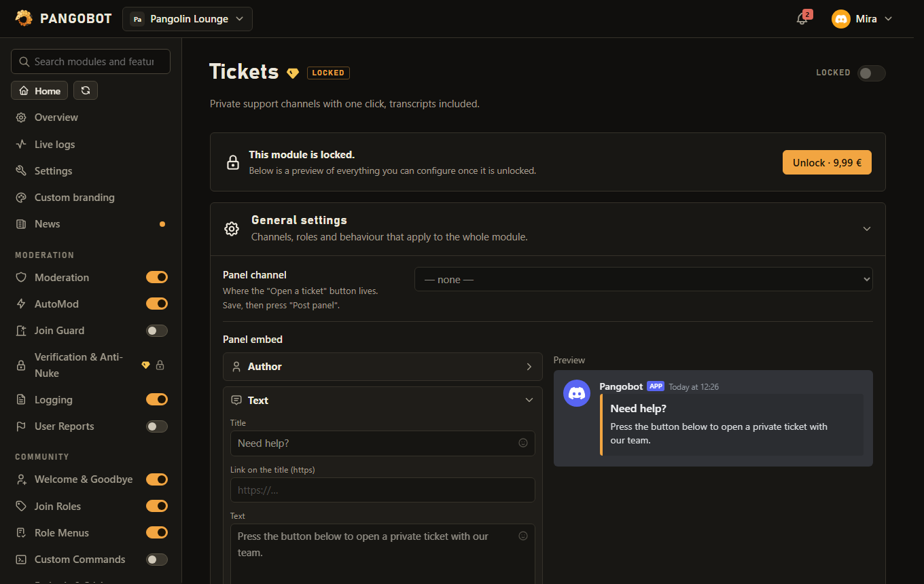924x584 pixels.
Task: Expand the Author embed section
Action: tap(383, 367)
